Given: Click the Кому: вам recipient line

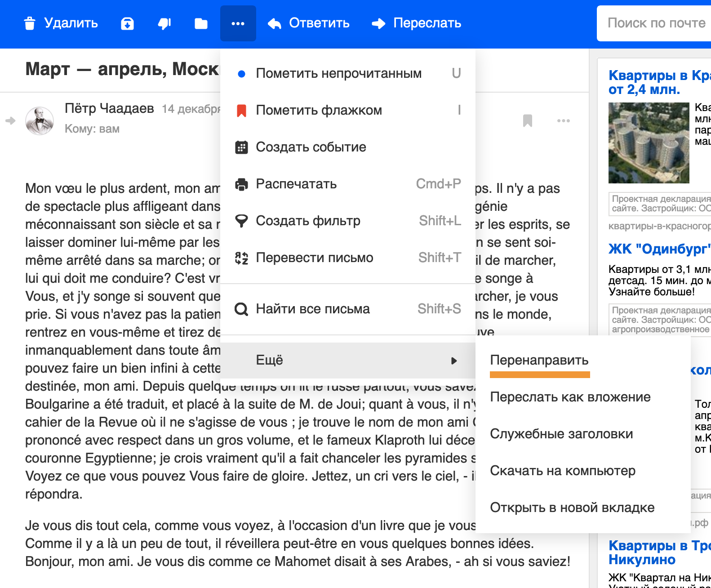Looking at the screenshot, I should (92, 129).
